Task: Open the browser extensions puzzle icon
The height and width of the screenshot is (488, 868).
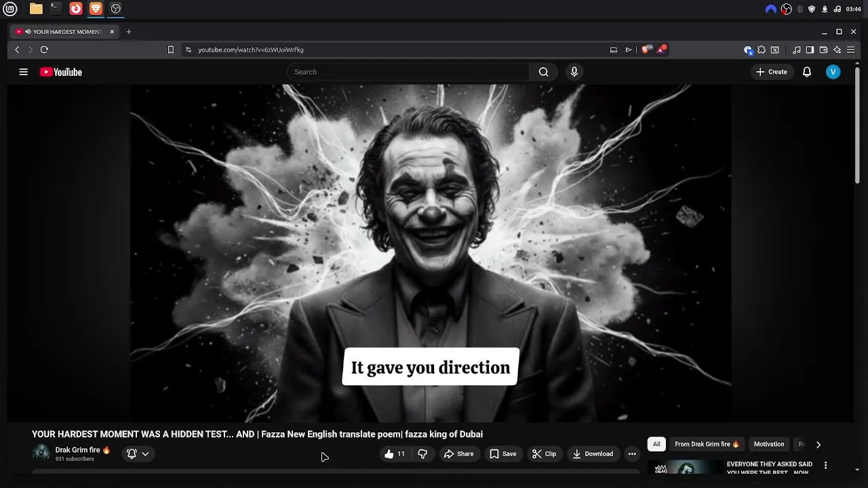Action: tap(762, 49)
